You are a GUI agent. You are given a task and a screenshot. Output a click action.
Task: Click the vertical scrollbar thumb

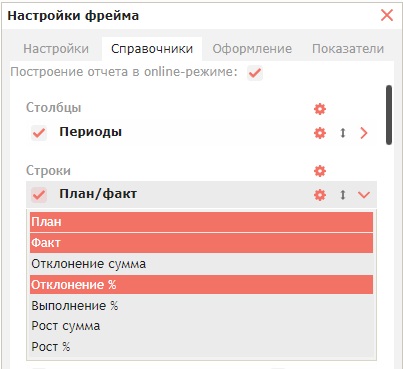tap(389, 115)
